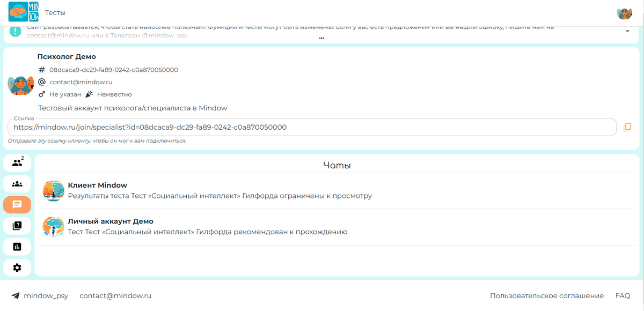Screen dimensions: 644x311
Task: Open the groups sidebar tab
Action: [17, 184]
